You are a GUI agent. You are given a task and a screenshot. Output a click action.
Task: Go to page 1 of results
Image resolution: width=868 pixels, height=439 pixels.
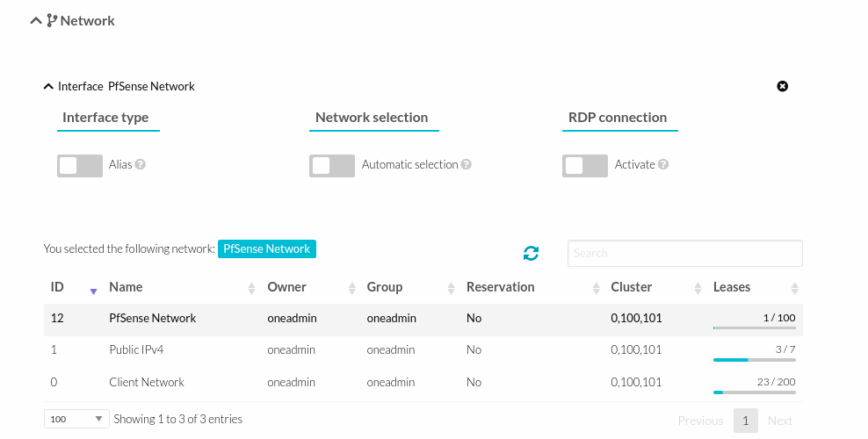tap(745, 421)
